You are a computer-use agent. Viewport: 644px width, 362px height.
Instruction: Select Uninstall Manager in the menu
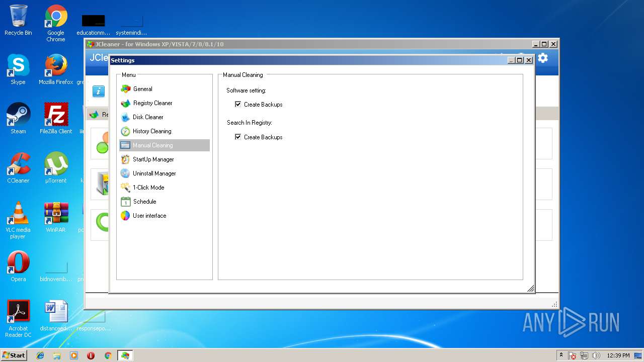click(x=165, y=173)
